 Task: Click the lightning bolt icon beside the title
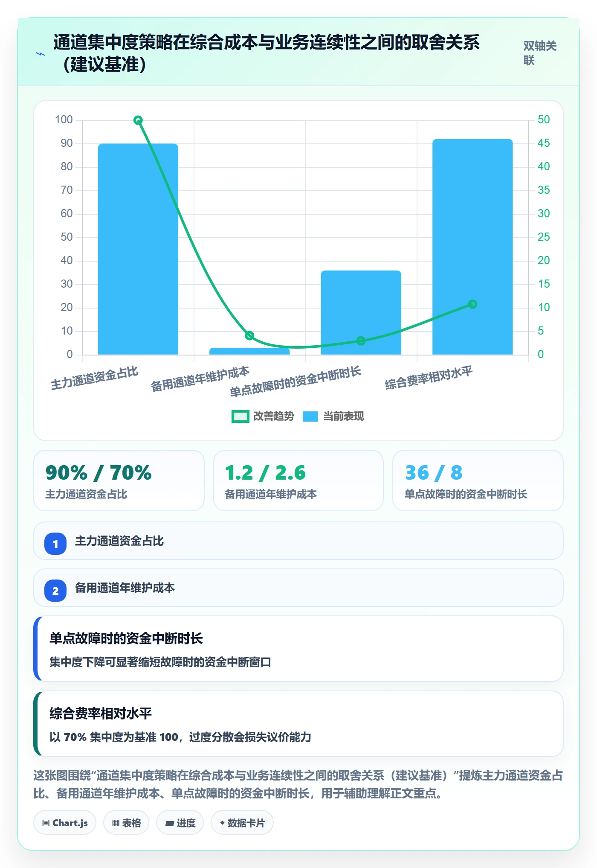point(41,54)
